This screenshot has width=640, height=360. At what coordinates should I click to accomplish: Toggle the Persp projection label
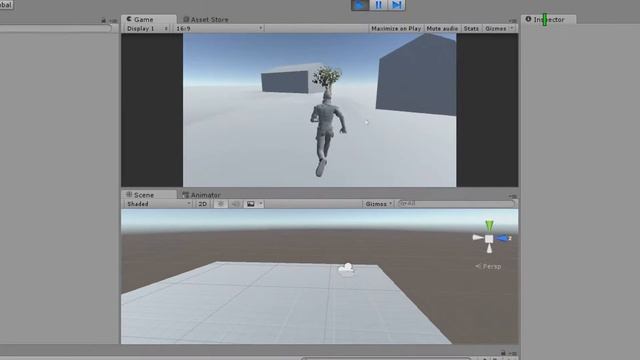[x=488, y=267]
